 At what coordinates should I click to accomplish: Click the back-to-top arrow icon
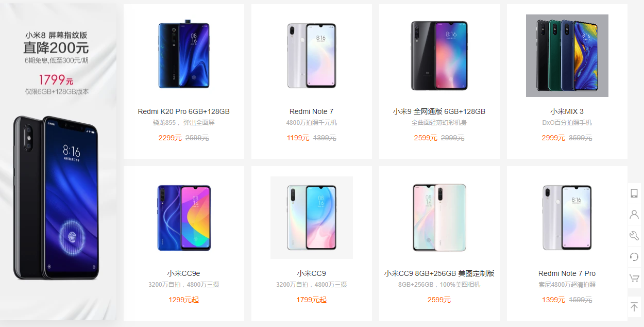(634, 307)
